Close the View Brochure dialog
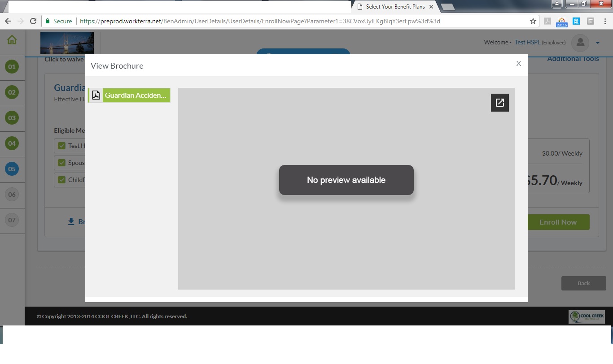613x364 pixels. [518, 64]
